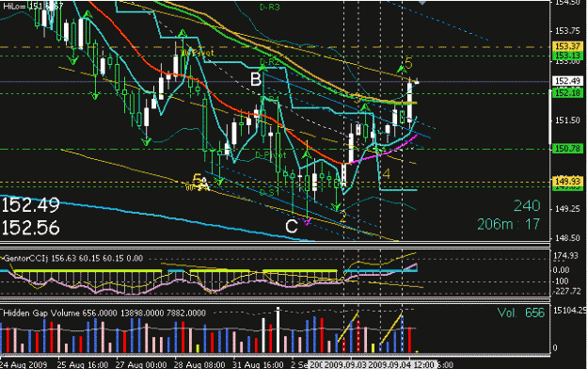Screen dimensions: 588x369
Task: Click the large 152.56 ask readout
Action: (x=30, y=228)
